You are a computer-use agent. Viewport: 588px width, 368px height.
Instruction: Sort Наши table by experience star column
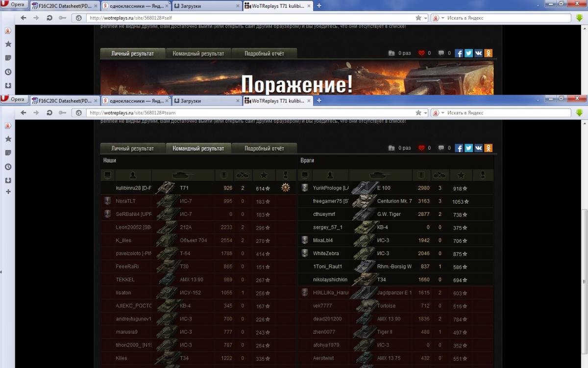click(x=264, y=175)
